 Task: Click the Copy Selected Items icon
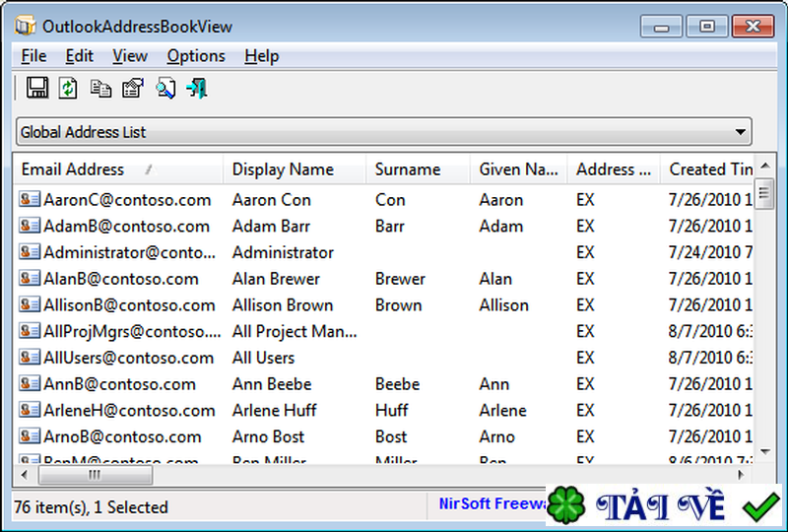coord(100,89)
